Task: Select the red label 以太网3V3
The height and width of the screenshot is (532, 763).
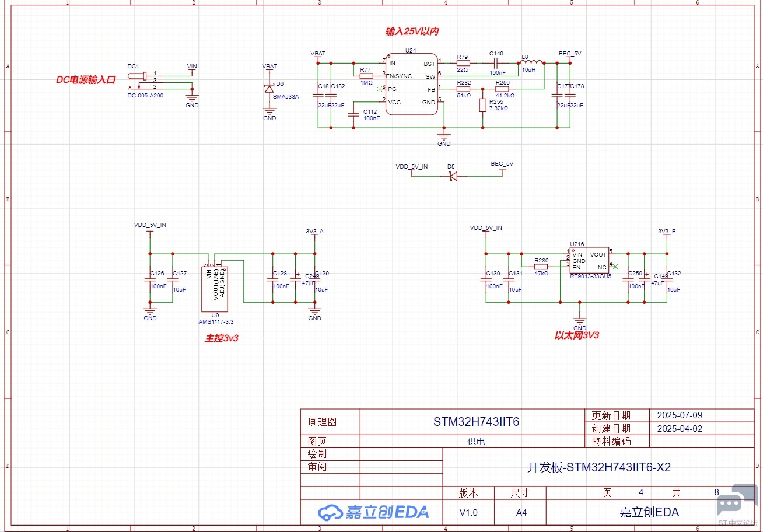Action: point(576,335)
